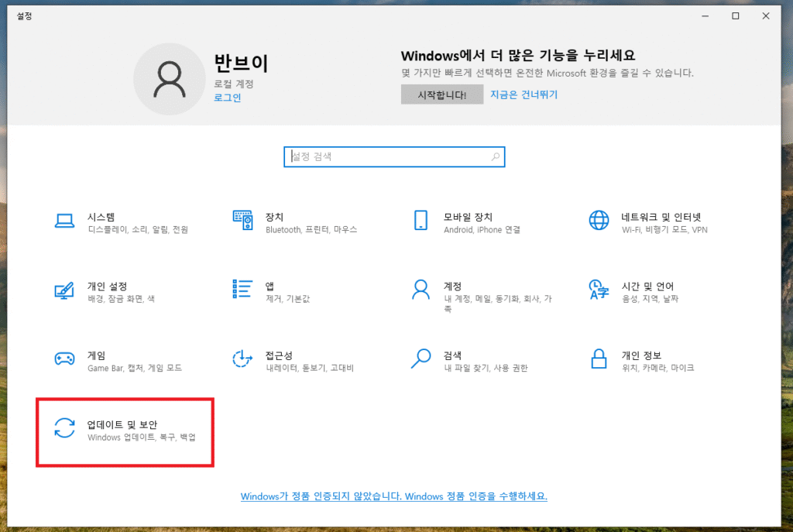Open the 개인 설정 paintbrush icon
This screenshot has width=793, height=532.
click(64, 290)
